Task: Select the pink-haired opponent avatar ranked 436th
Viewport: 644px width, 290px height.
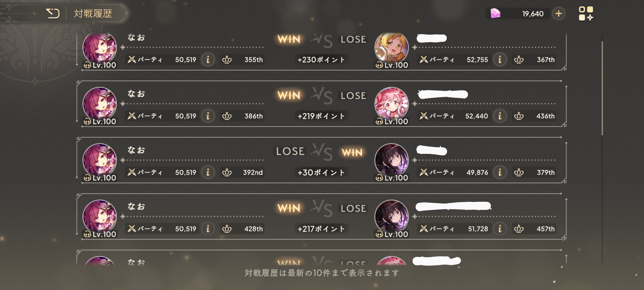Action: pos(391,104)
